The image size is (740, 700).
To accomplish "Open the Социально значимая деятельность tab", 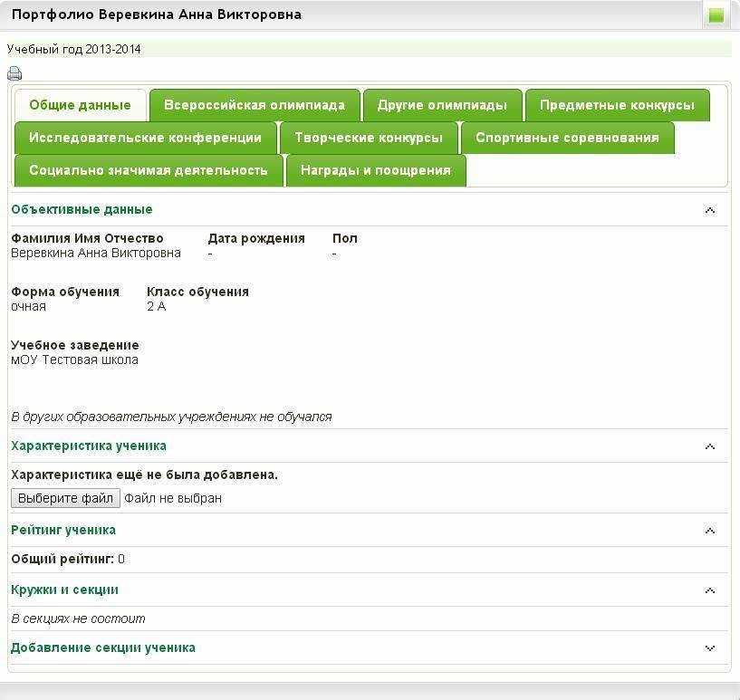I will click(x=149, y=170).
